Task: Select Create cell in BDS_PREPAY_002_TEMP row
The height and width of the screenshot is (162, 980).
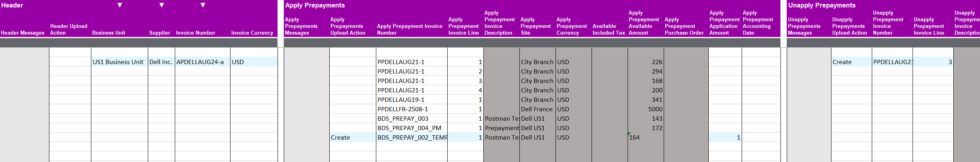Action: pos(353,137)
